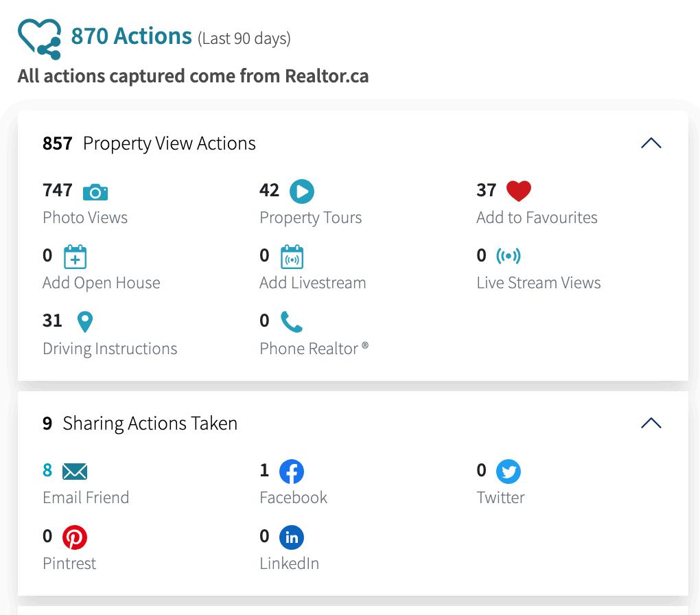Click the Live Stream Views broadcast icon
This screenshot has width=700, height=615.
point(509,256)
